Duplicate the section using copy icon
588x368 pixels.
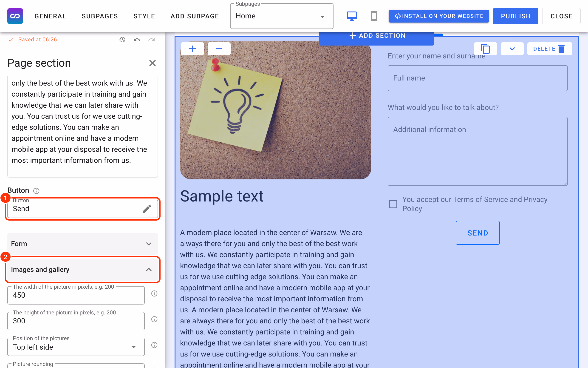click(x=485, y=49)
